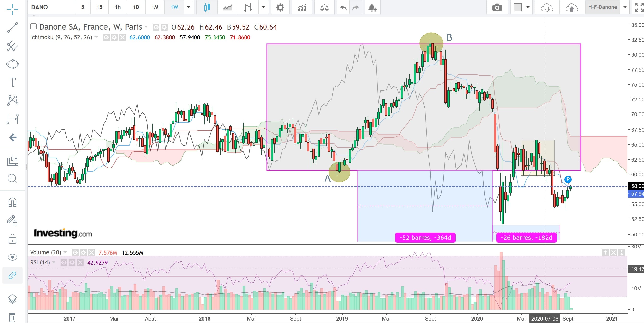This screenshot has width=644, height=323.
Task: Open the object tree layers panel
Action: pyautogui.click(x=12, y=299)
